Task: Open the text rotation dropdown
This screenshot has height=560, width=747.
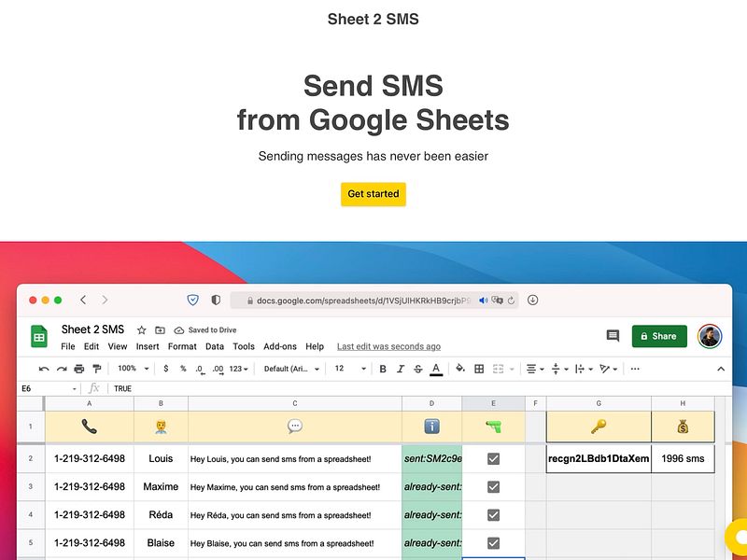Action: point(608,369)
